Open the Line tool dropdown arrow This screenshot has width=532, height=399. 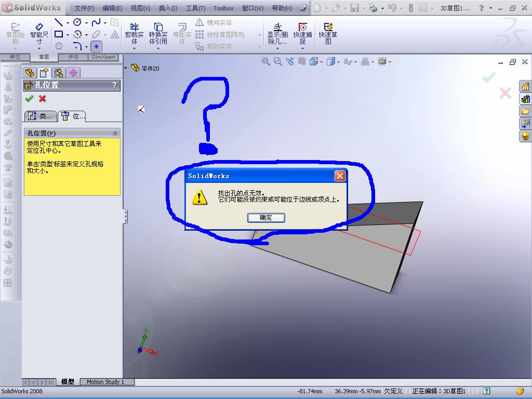click(68, 23)
